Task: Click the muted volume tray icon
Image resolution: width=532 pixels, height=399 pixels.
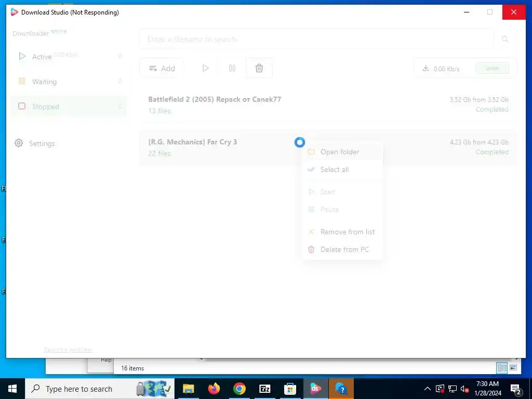Action: [465, 389]
